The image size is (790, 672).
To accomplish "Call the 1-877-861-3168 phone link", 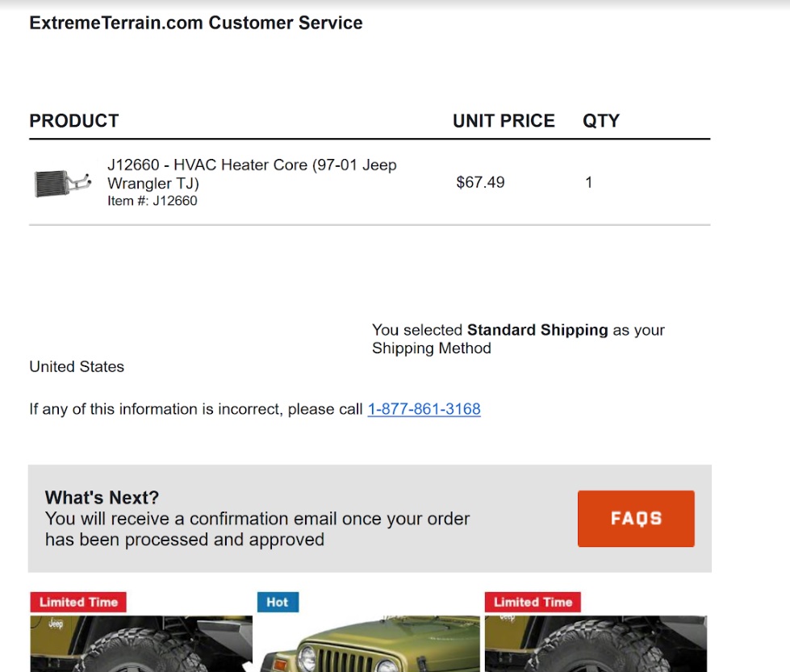I will 424,409.
